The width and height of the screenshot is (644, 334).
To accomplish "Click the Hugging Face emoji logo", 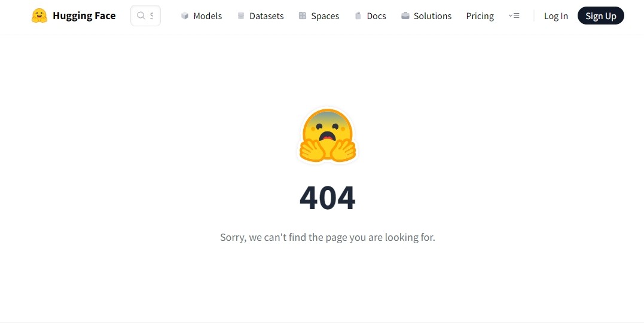I will click(x=39, y=16).
